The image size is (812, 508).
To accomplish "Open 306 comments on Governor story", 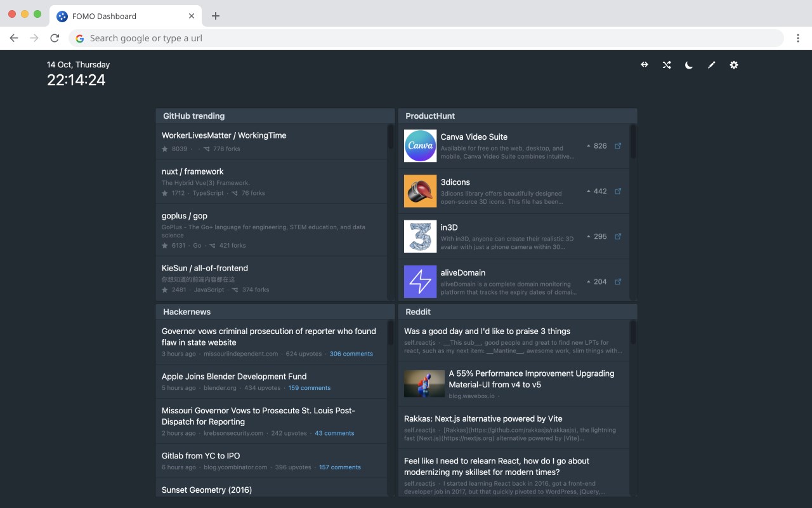I will click(351, 354).
